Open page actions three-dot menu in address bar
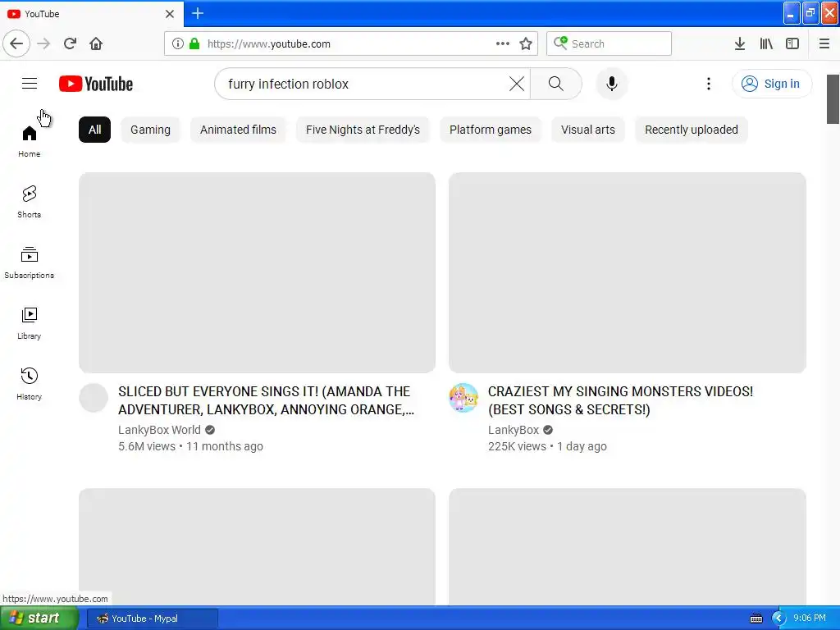840x630 pixels. 503,44
